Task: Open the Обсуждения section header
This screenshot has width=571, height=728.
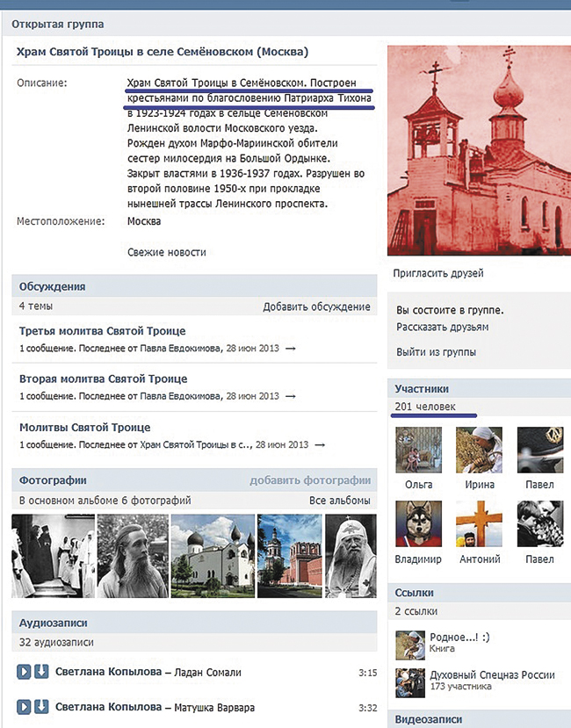Action: pyautogui.click(x=52, y=286)
